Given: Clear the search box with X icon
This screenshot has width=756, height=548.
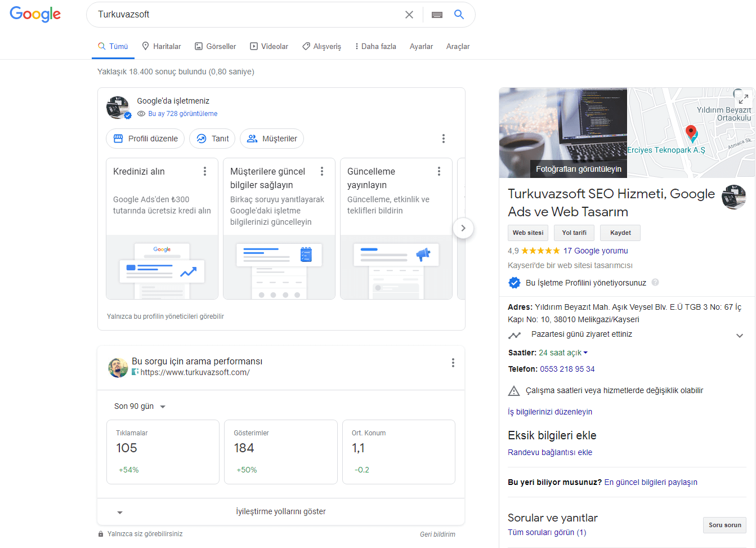Looking at the screenshot, I should 409,15.
